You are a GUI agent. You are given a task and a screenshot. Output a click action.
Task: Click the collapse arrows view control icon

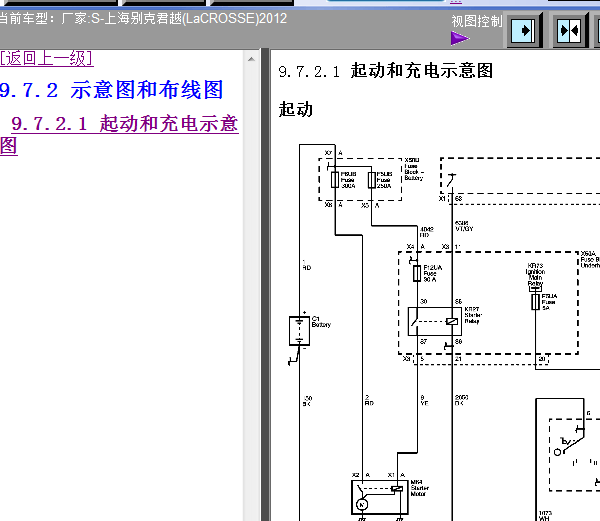[569, 31]
